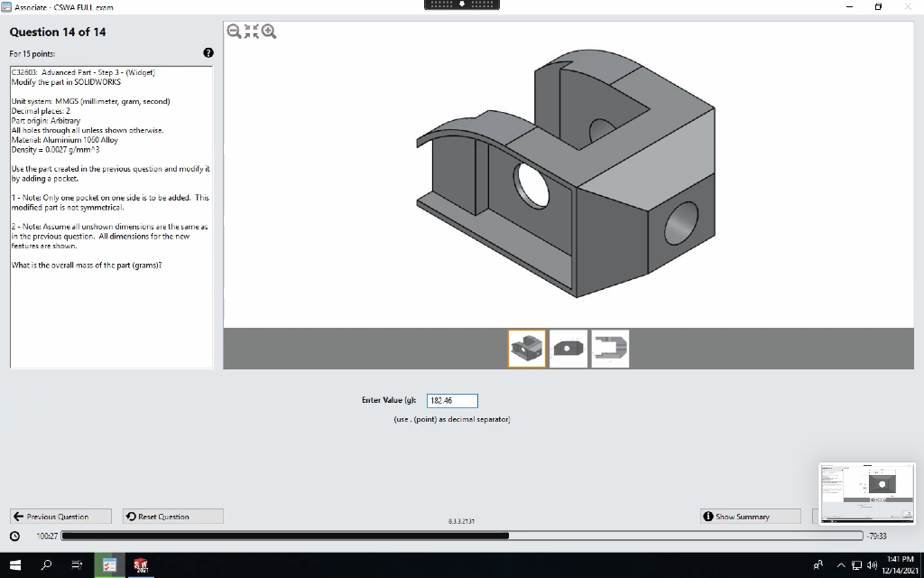Show hidden system tray icons
924x578 pixels.
tap(841, 565)
